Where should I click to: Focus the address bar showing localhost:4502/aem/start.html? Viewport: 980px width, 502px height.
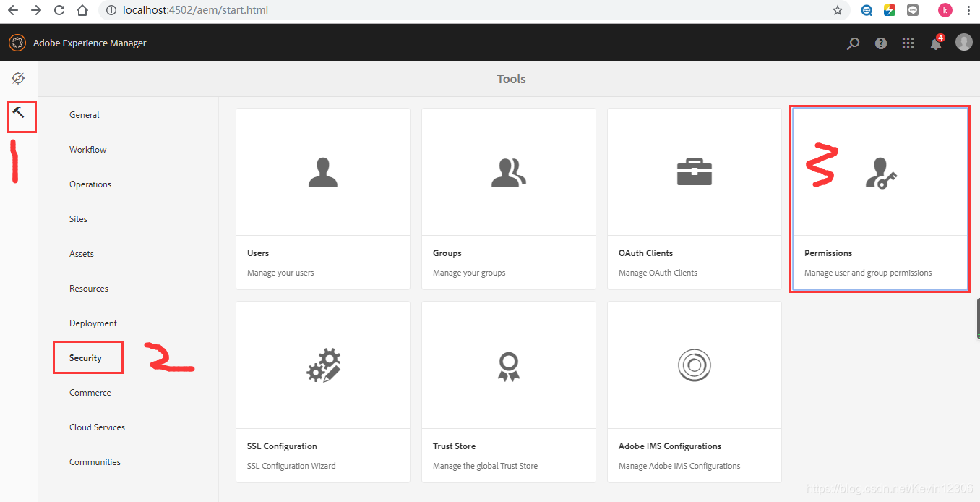475,10
